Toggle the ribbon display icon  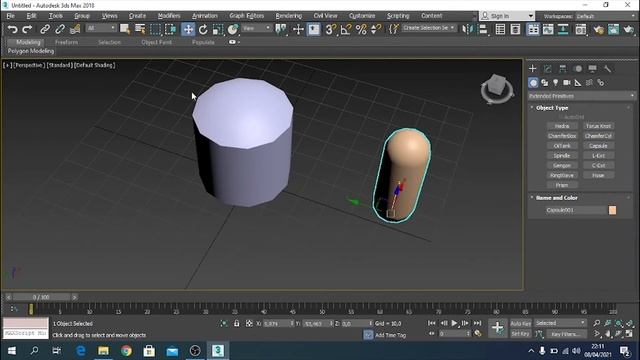[x=533, y=29]
